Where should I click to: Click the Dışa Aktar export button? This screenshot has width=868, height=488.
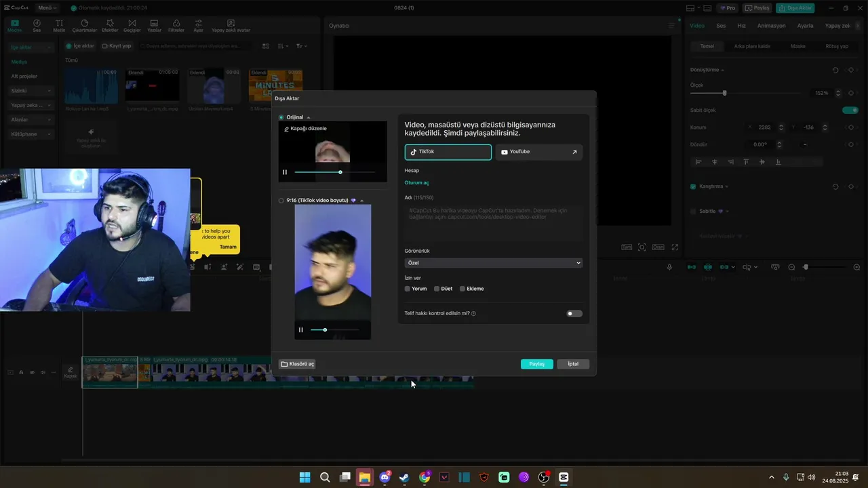click(x=795, y=8)
